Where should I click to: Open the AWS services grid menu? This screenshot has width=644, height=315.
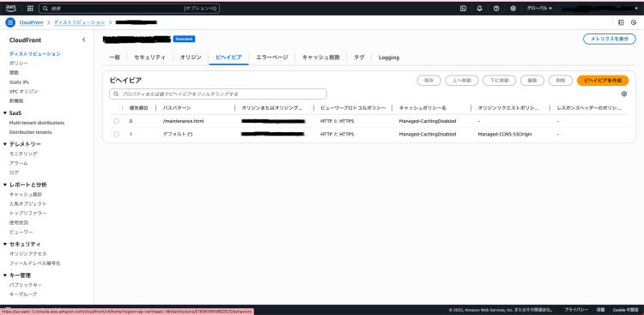(30, 9)
